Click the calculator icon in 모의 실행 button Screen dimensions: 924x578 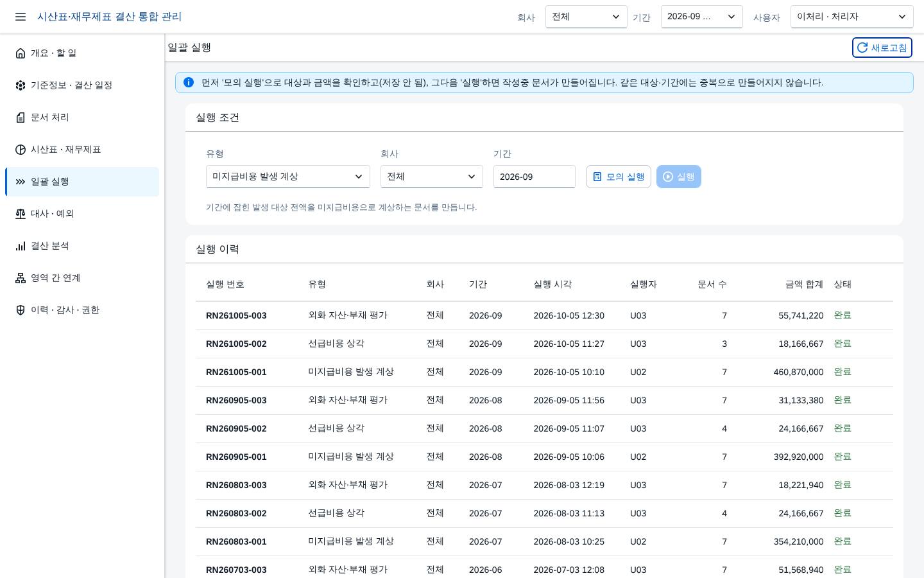coord(597,177)
